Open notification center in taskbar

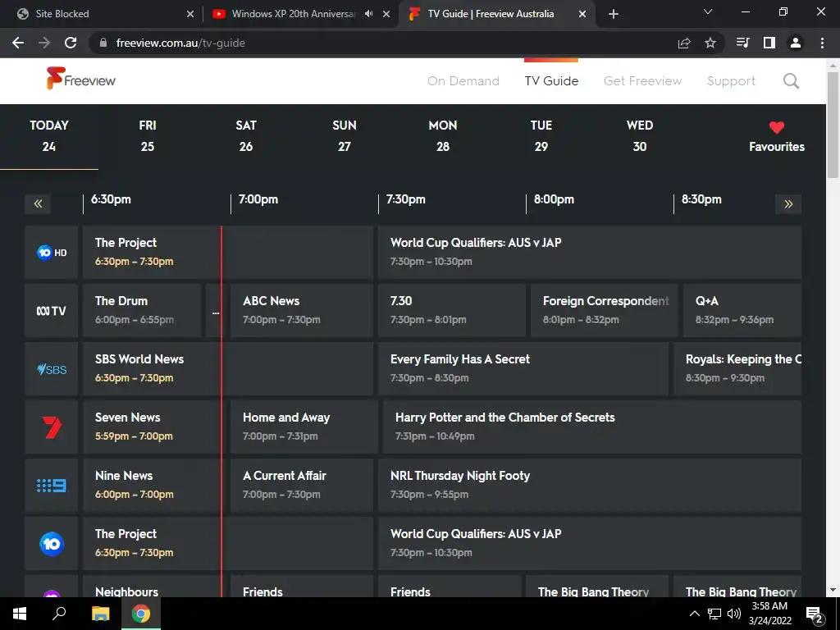click(x=815, y=614)
